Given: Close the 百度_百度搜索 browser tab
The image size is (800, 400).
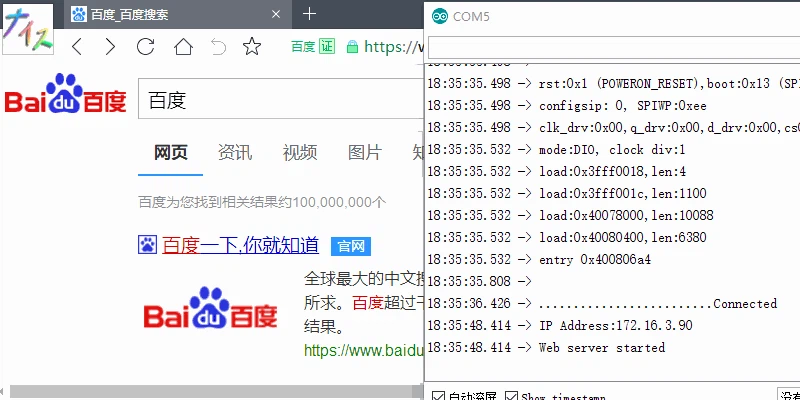Looking at the screenshot, I should pyautogui.click(x=276, y=14).
